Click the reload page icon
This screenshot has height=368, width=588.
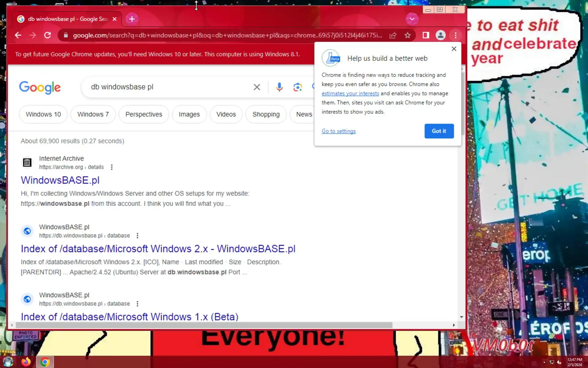pos(47,35)
